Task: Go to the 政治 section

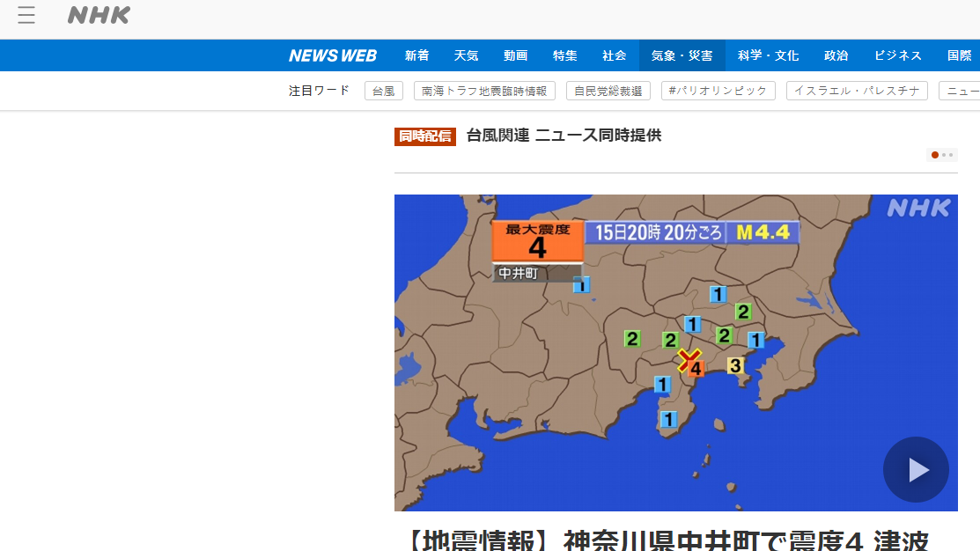Action: 836,55
